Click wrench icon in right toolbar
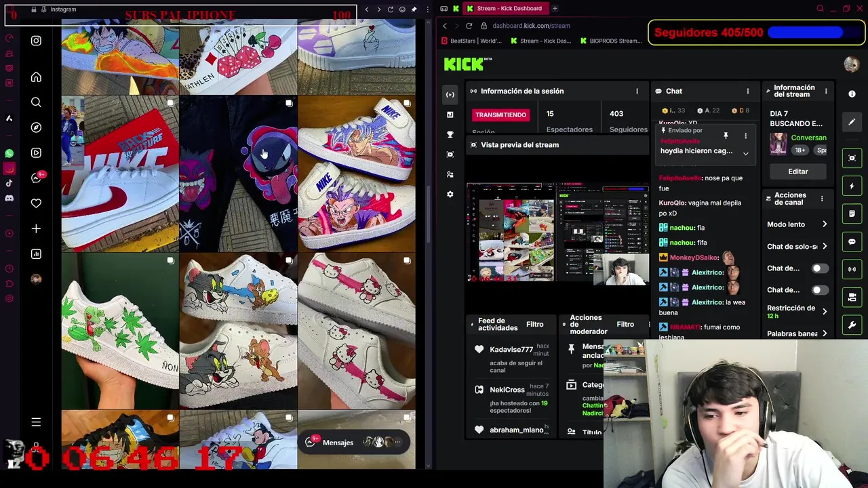The height and width of the screenshot is (488, 868). (852, 325)
